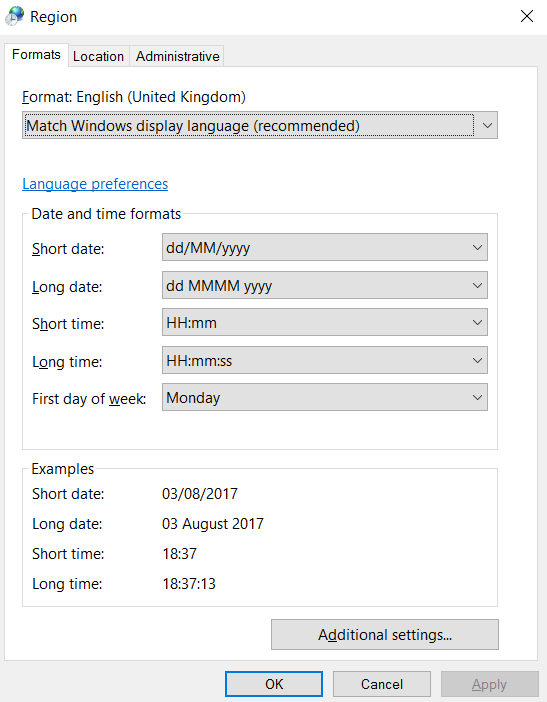Open the Language preferences link
The image size is (547, 702).
(x=95, y=184)
